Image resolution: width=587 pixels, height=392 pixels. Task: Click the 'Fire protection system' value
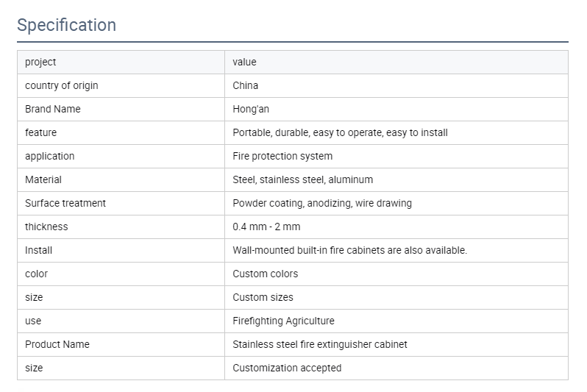pos(282,156)
